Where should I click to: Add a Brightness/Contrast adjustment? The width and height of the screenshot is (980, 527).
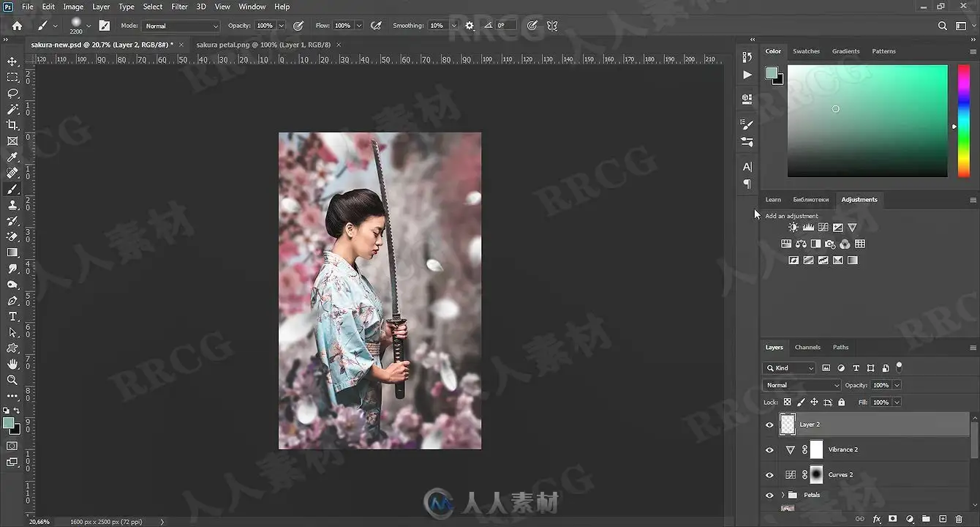(x=794, y=228)
